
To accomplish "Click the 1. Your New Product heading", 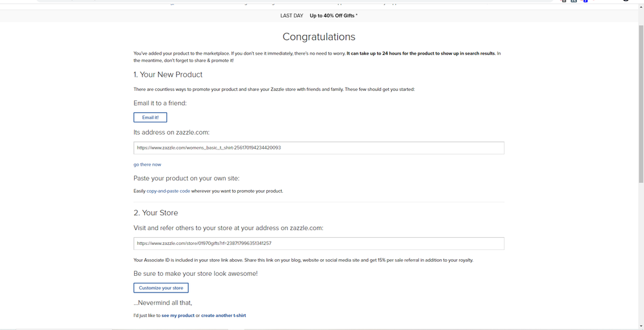I will [168, 75].
